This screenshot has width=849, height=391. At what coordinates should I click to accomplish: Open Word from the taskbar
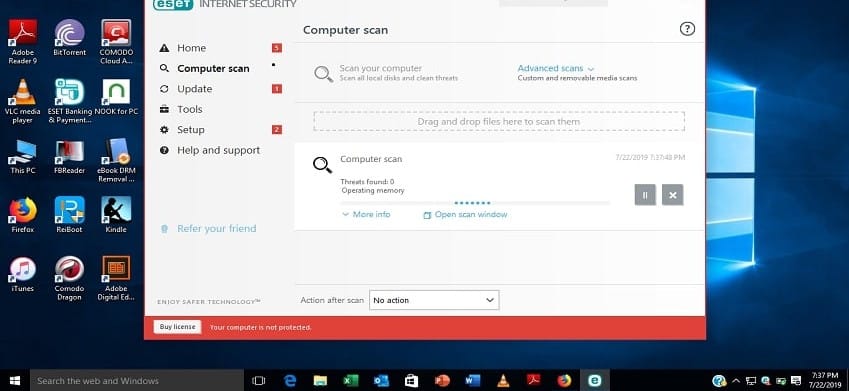(473, 381)
